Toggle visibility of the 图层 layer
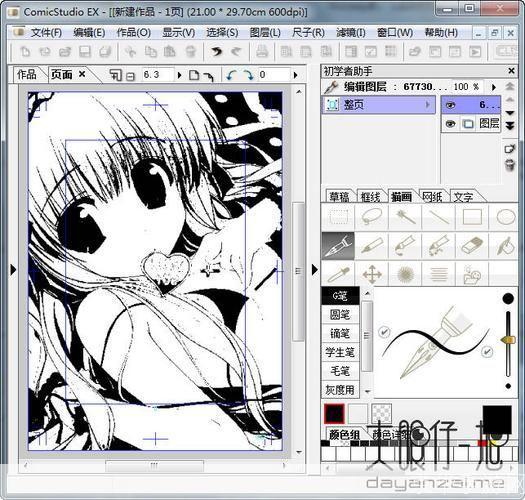Image resolution: width=525 pixels, height=500 pixels. 451,124
